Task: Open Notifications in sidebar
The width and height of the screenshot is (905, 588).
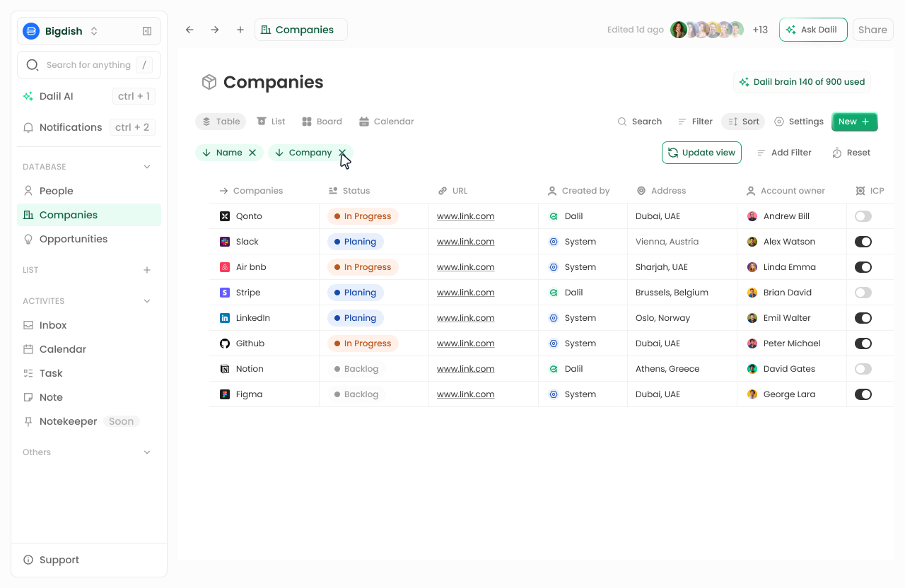Action: 89,127
